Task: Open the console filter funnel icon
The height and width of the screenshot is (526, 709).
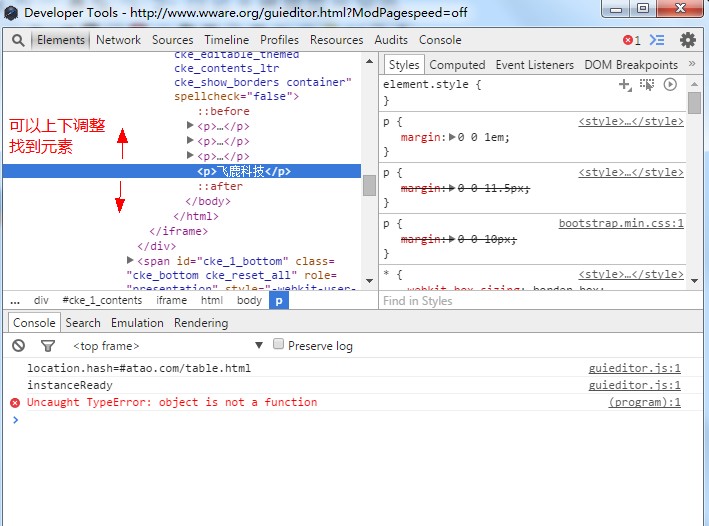Action: (x=47, y=346)
